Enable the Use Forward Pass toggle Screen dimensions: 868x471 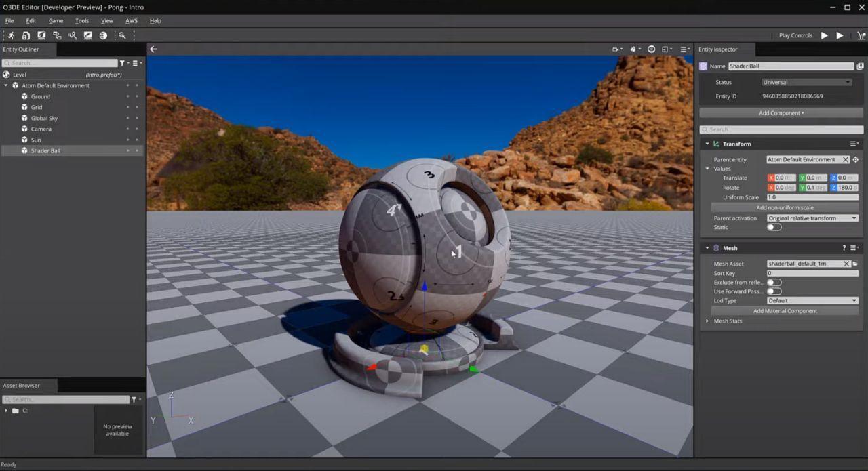click(773, 291)
